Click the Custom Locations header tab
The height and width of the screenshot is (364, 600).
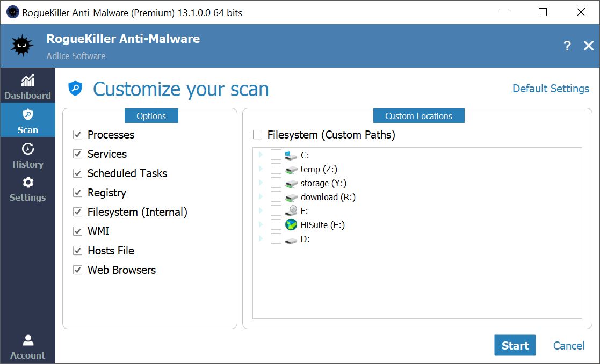click(418, 116)
